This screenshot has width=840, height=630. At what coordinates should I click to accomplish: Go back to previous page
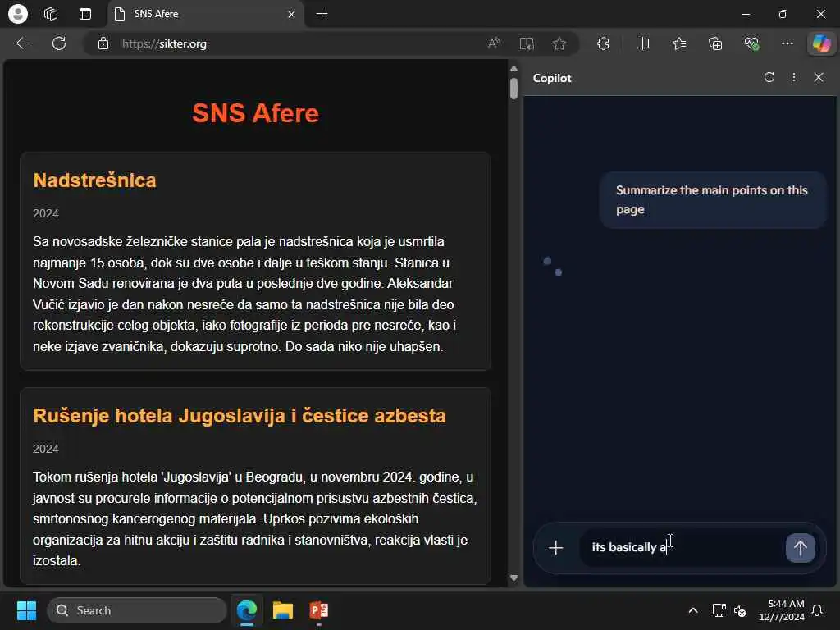tap(22, 43)
